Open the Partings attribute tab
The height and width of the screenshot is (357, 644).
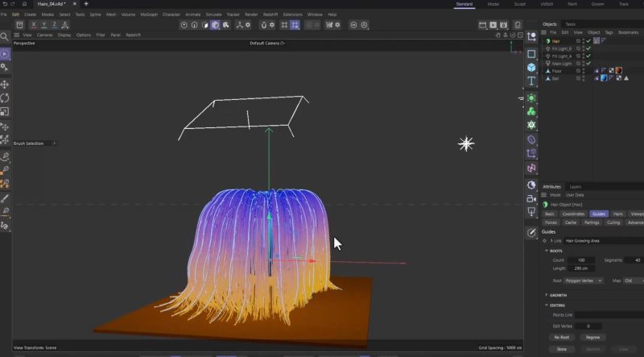[592, 222]
